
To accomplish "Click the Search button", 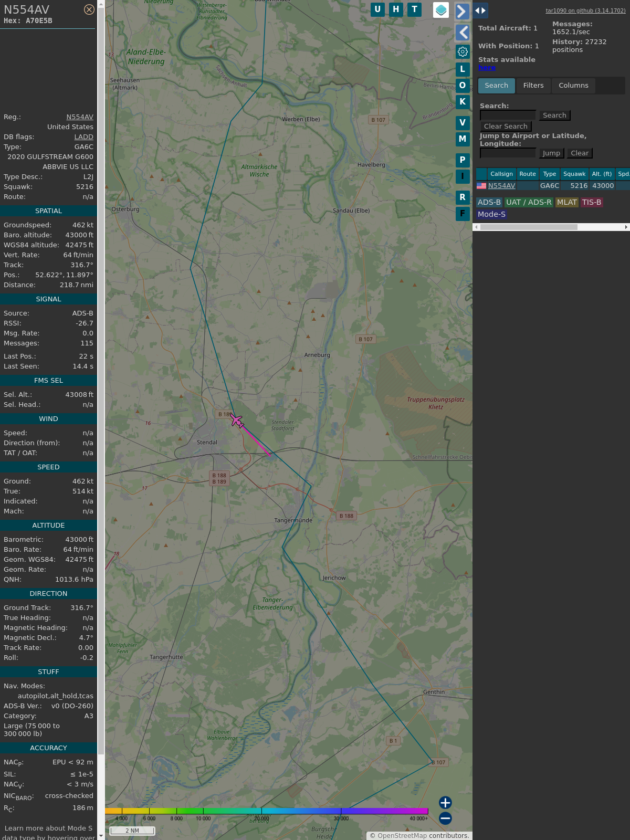I will tap(554, 115).
